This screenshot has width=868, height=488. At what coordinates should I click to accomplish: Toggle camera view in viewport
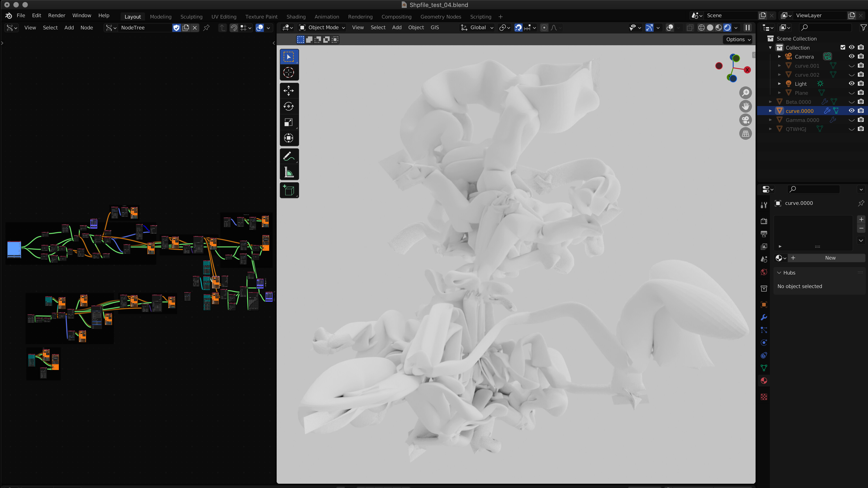(x=745, y=120)
